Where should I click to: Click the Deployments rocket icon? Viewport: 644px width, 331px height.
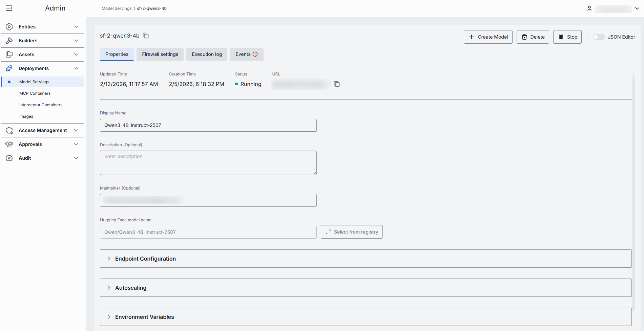click(9, 68)
